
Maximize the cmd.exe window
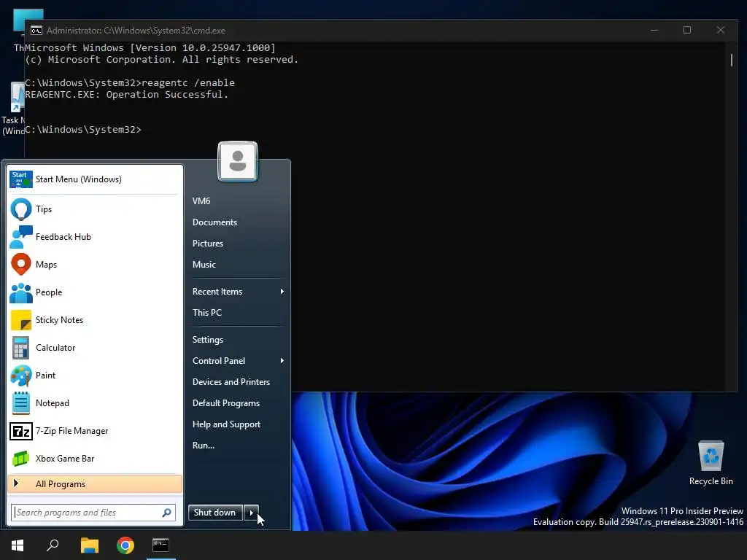tap(687, 30)
